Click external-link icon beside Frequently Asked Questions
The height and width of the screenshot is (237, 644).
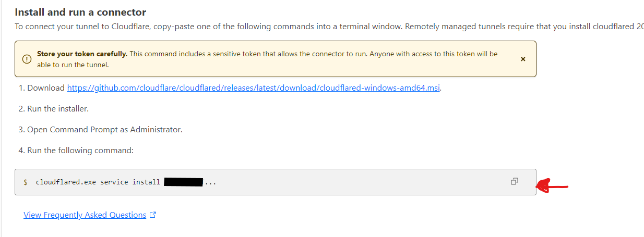click(x=153, y=215)
